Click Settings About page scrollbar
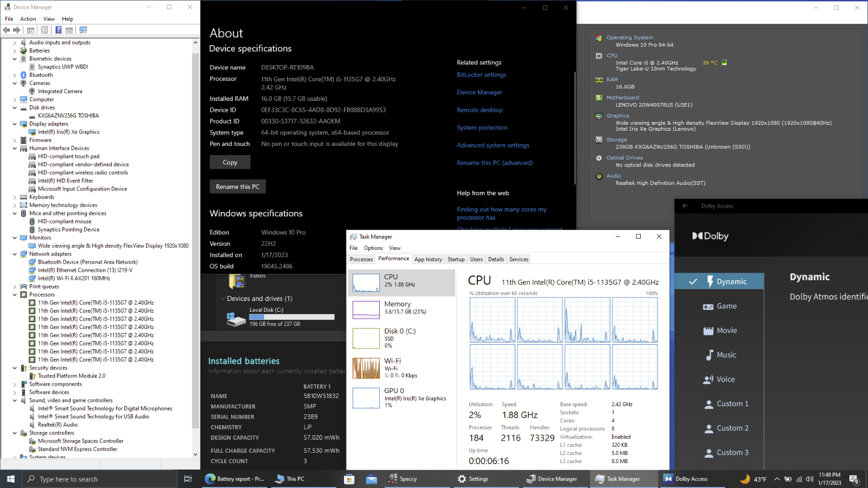The height and width of the screenshot is (488, 868). coord(575,129)
